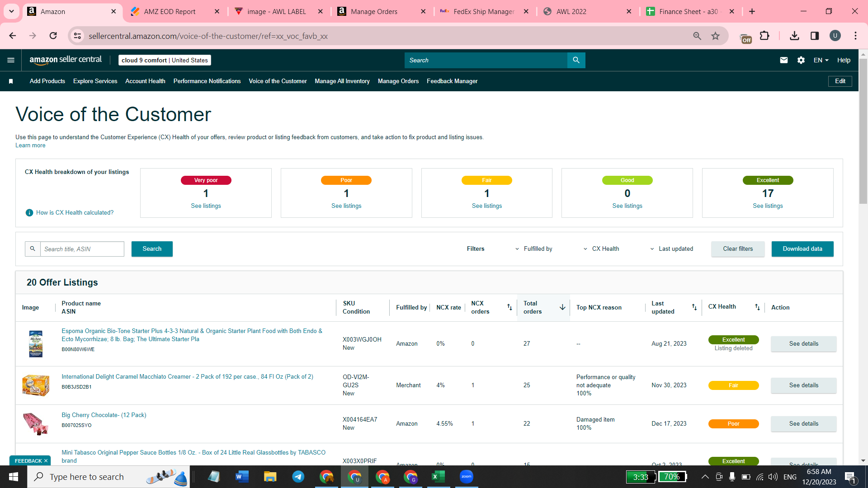
Task: Open the browser extensions puzzle icon
Action: coord(764,36)
